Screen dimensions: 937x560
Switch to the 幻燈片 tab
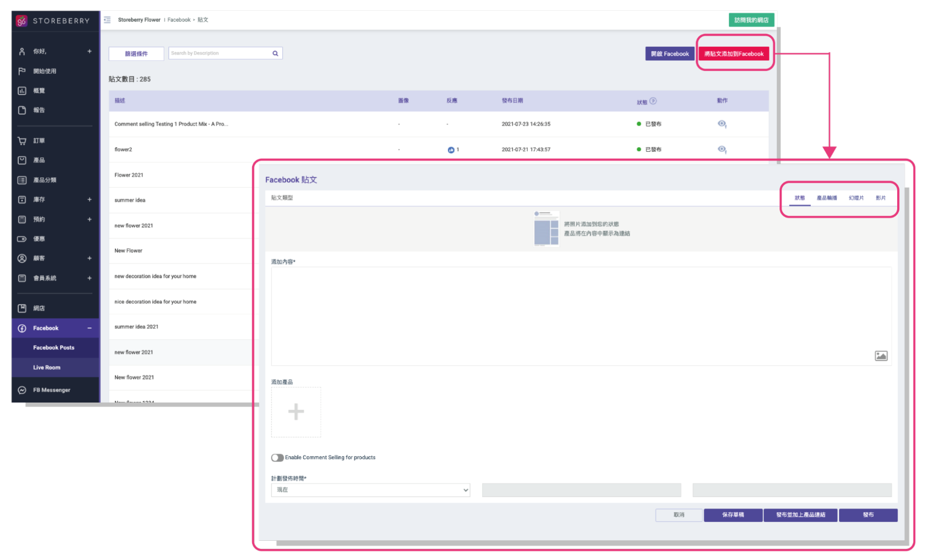[x=856, y=198]
